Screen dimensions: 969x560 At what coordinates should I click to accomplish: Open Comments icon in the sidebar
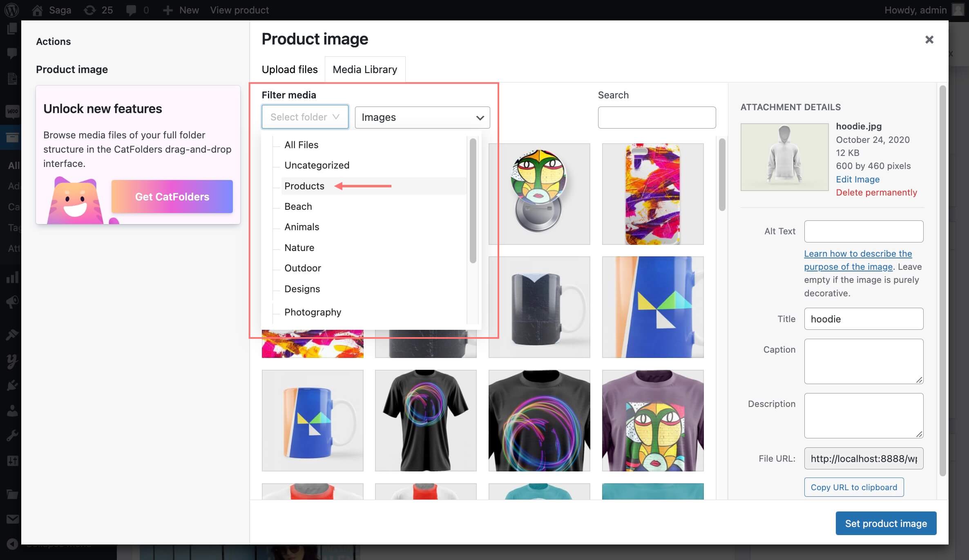[12, 53]
